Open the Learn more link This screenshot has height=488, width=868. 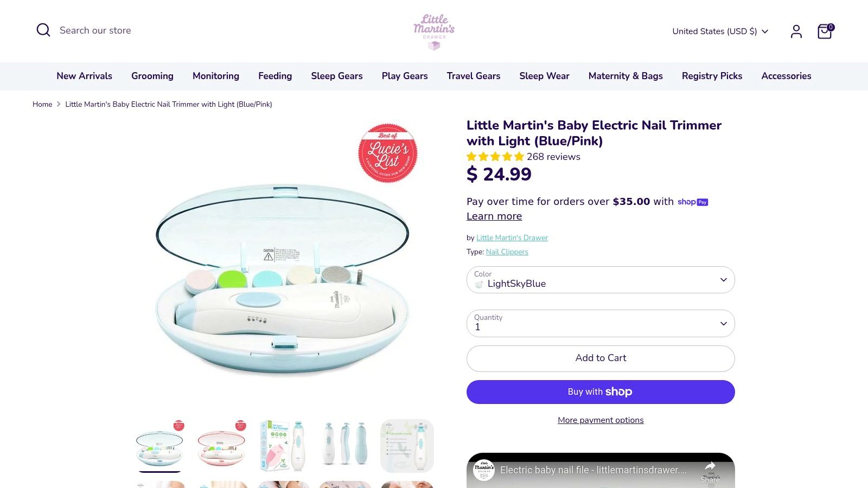point(494,216)
